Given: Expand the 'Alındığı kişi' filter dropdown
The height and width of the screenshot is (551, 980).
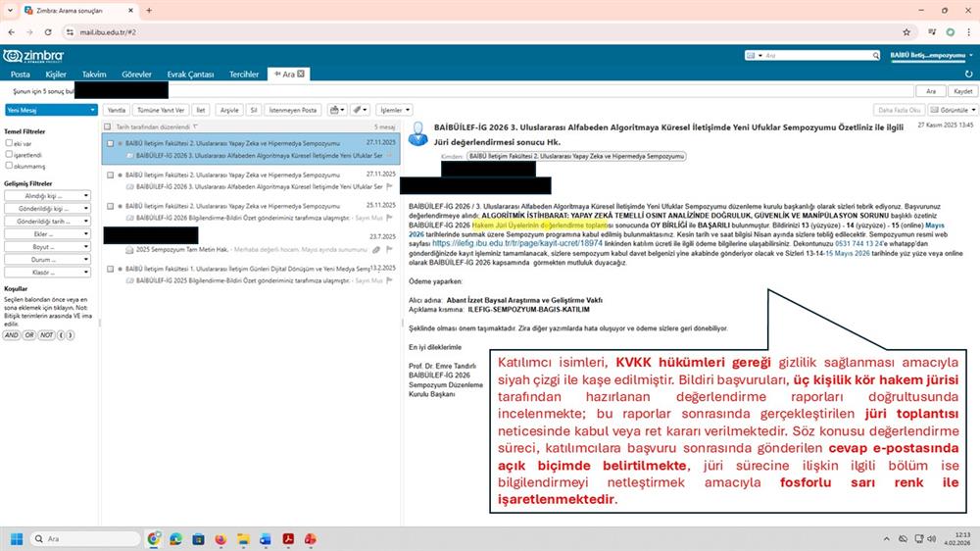Looking at the screenshot, I should pyautogui.click(x=48, y=195).
